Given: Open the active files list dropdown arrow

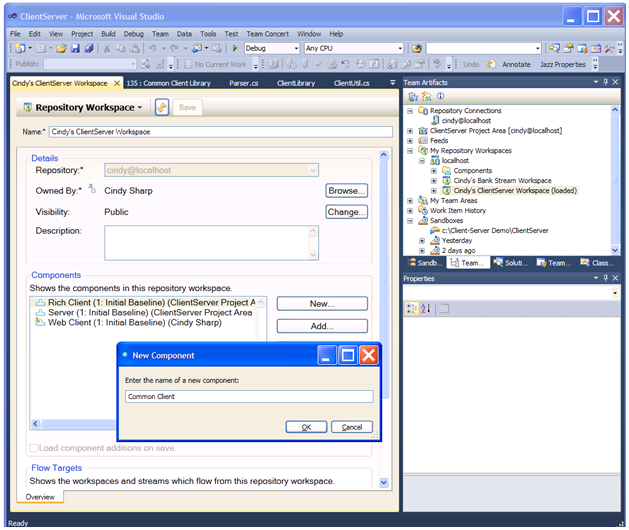Looking at the screenshot, I should tap(392, 83).
